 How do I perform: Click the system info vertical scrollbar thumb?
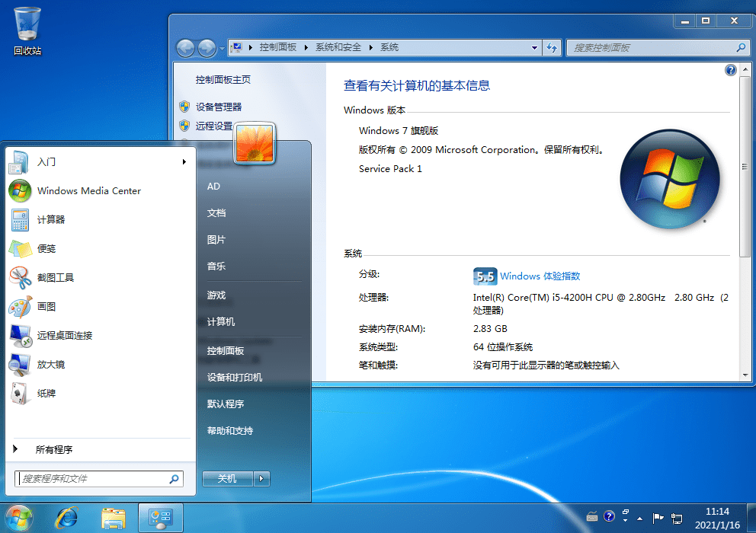[x=745, y=166]
